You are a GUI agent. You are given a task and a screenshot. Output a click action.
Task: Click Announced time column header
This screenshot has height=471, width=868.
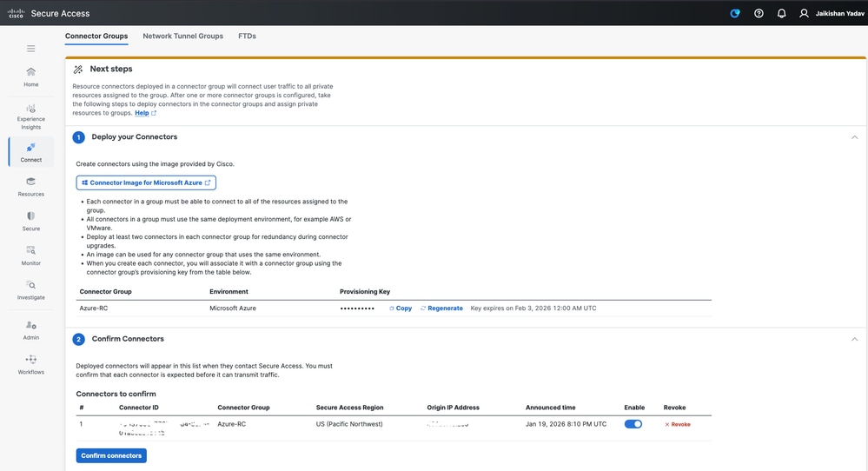[550, 408]
